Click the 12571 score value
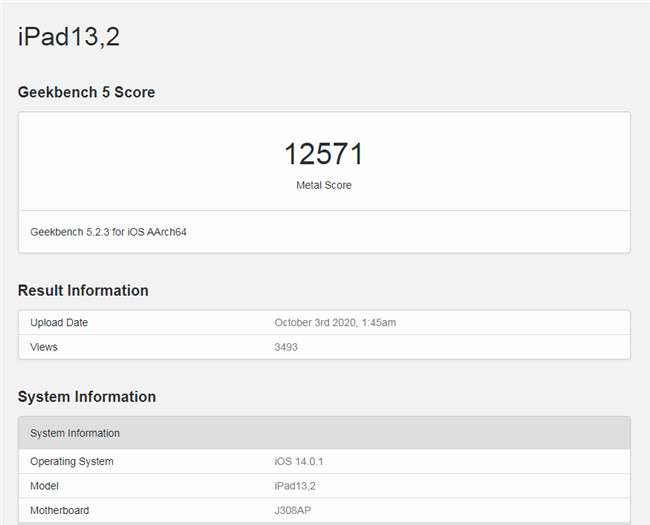 pyautogui.click(x=324, y=154)
